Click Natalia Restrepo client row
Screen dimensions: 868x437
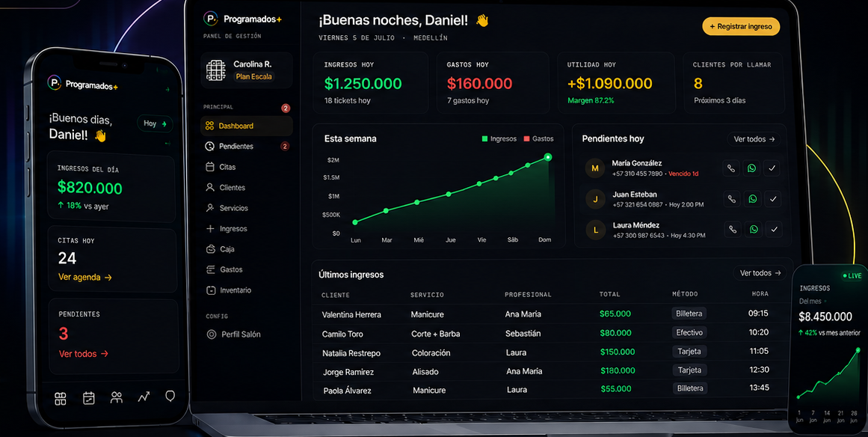point(553,352)
